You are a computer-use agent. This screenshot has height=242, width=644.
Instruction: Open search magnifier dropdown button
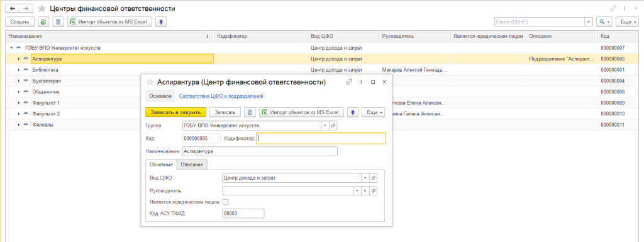pos(604,22)
